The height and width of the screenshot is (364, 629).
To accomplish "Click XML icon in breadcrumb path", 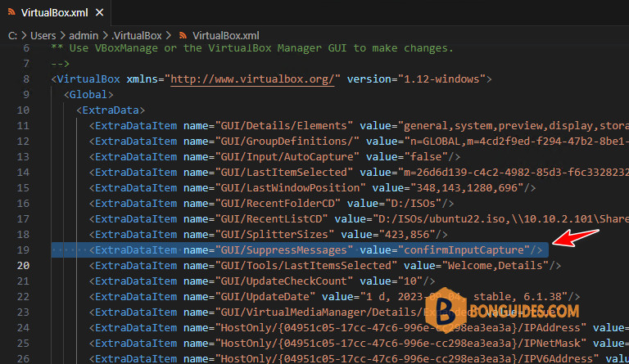I will coord(183,36).
